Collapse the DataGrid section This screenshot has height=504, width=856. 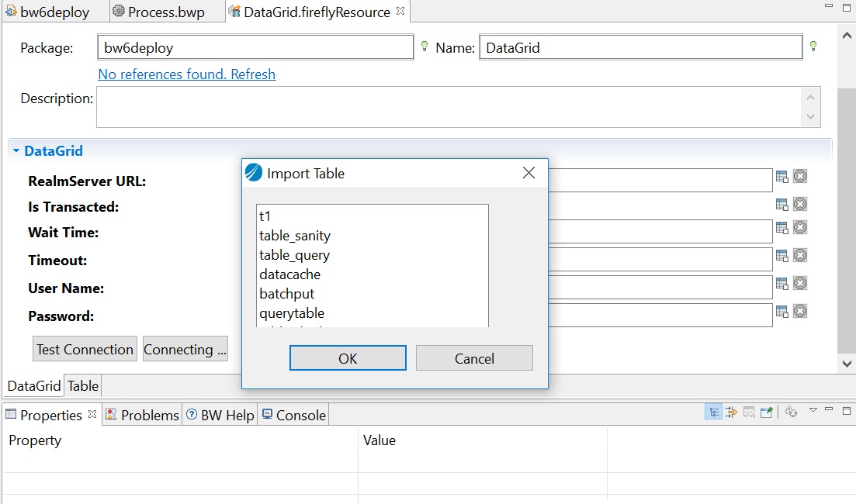pyautogui.click(x=16, y=151)
